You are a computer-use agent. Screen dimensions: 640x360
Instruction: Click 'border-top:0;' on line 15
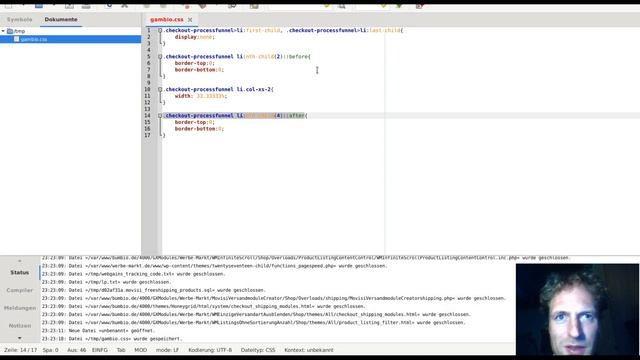click(x=195, y=122)
